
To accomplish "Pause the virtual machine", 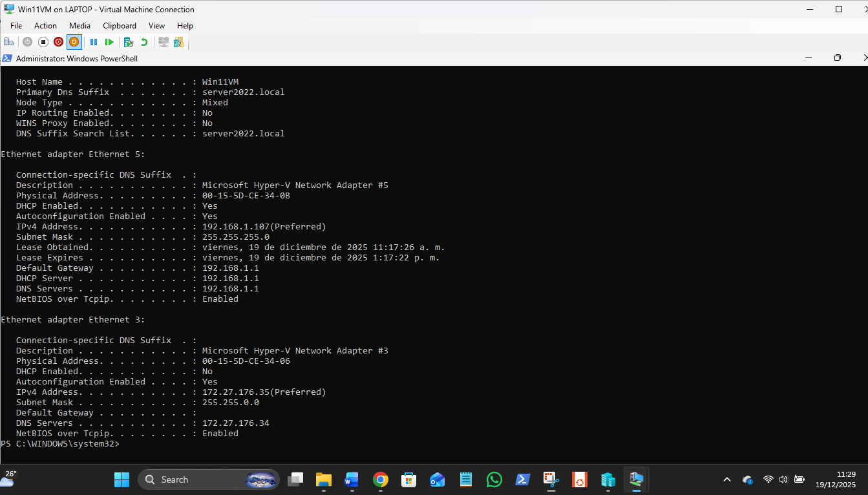I will click(94, 42).
